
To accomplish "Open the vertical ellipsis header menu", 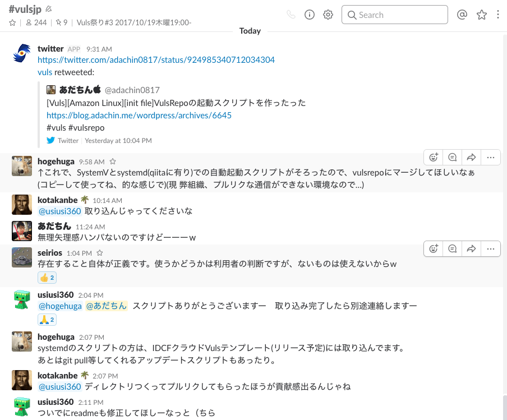I will [x=498, y=15].
